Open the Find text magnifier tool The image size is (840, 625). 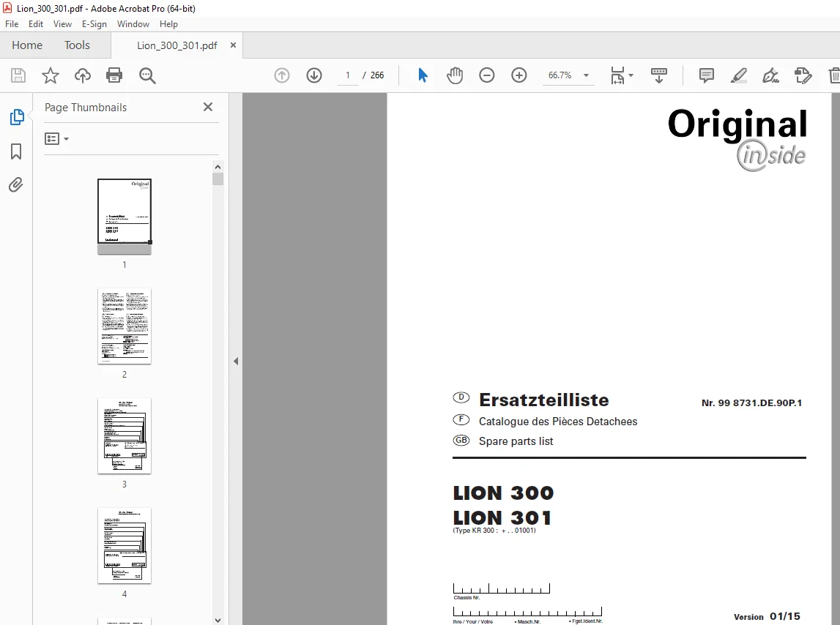pos(147,75)
